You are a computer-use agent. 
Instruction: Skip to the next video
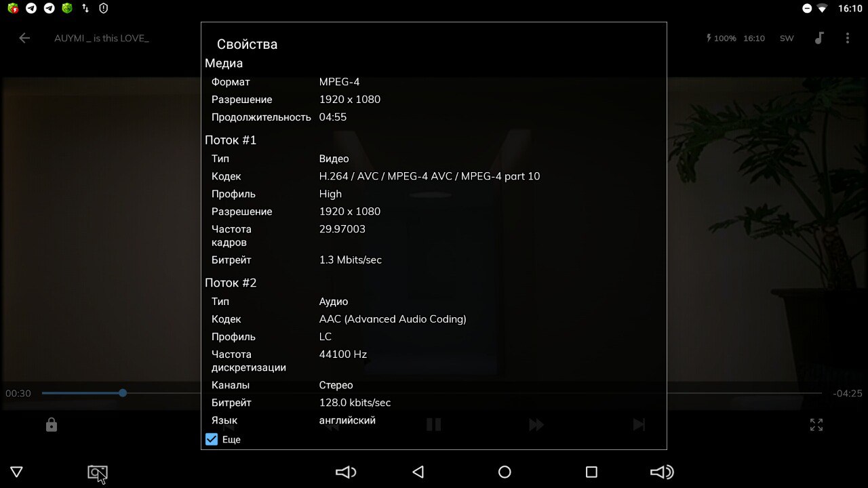639,425
